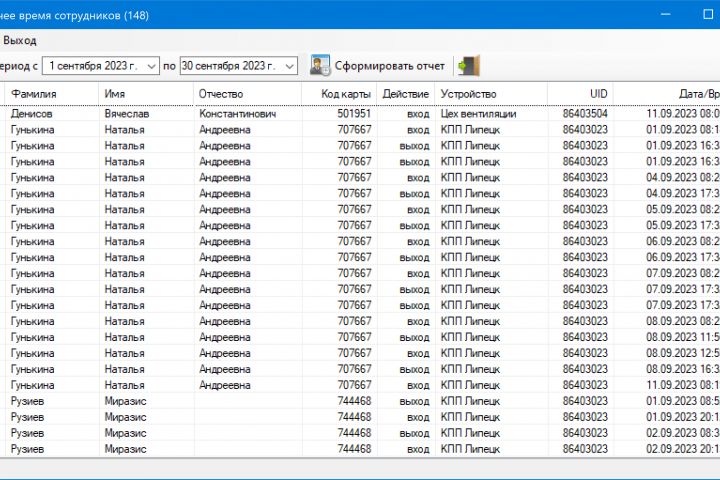Click card code 744468 in 01.09.2023 08 row
The image size is (720, 480).
click(354, 401)
